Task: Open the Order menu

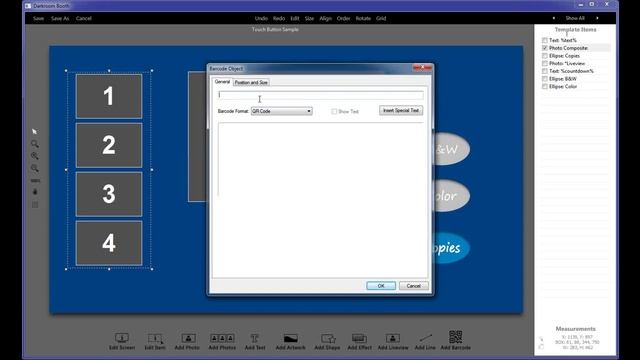Action: pyautogui.click(x=343, y=18)
